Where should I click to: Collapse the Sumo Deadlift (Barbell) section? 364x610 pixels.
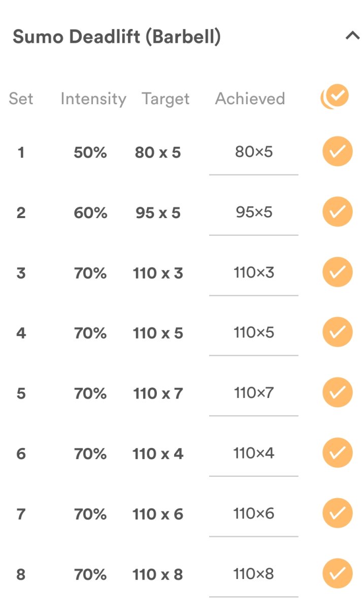(x=352, y=36)
